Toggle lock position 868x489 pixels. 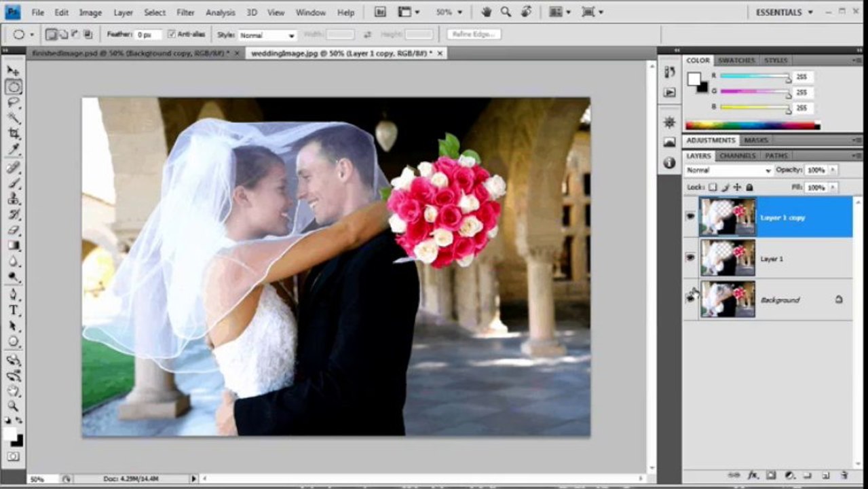(737, 187)
